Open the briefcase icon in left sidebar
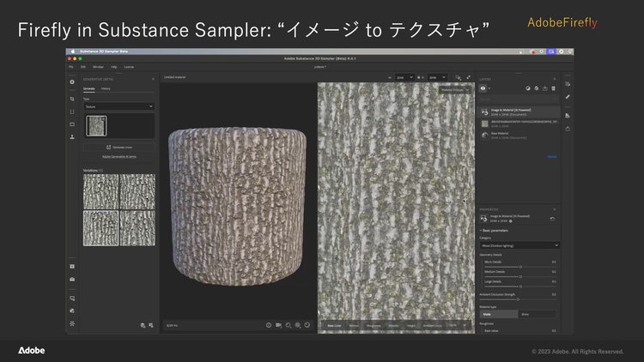The width and height of the screenshot is (644, 362). coord(72,279)
